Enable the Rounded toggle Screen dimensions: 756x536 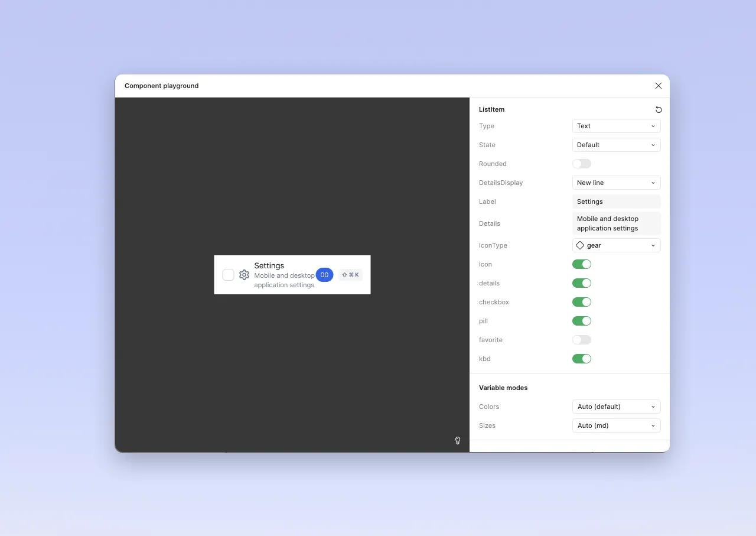point(581,164)
